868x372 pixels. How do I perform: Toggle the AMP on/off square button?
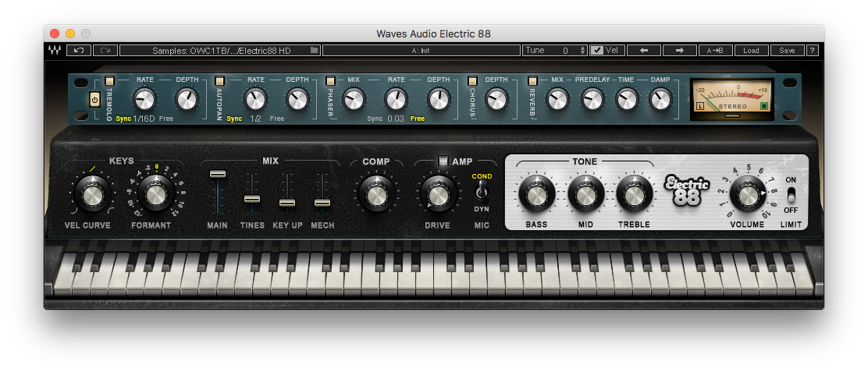pyautogui.click(x=443, y=161)
